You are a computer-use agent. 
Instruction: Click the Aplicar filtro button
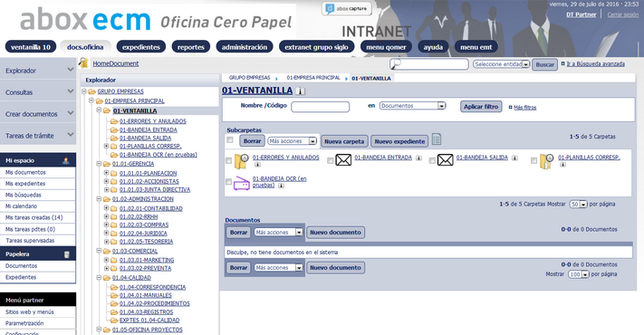pyautogui.click(x=481, y=106)
